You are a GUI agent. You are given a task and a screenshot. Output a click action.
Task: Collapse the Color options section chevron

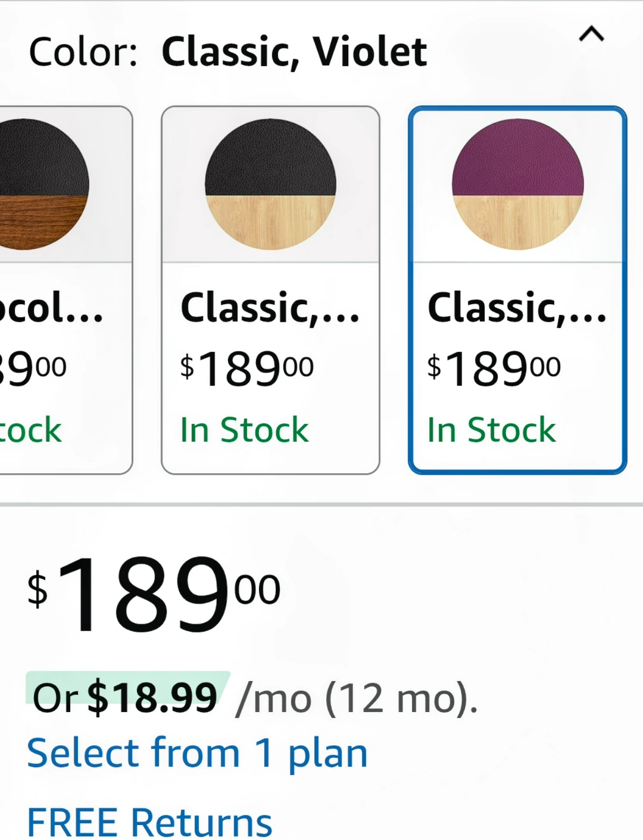[x=591, y=35]
